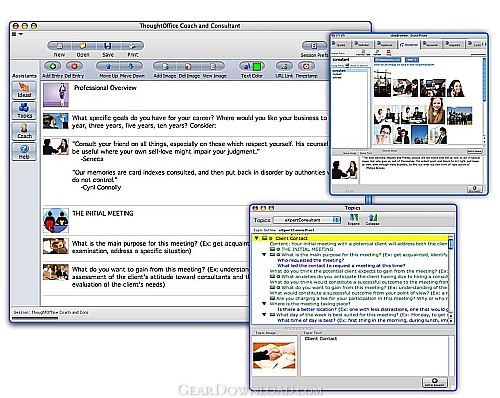Select the smiling woman headset thumbnail

(456, 88)
